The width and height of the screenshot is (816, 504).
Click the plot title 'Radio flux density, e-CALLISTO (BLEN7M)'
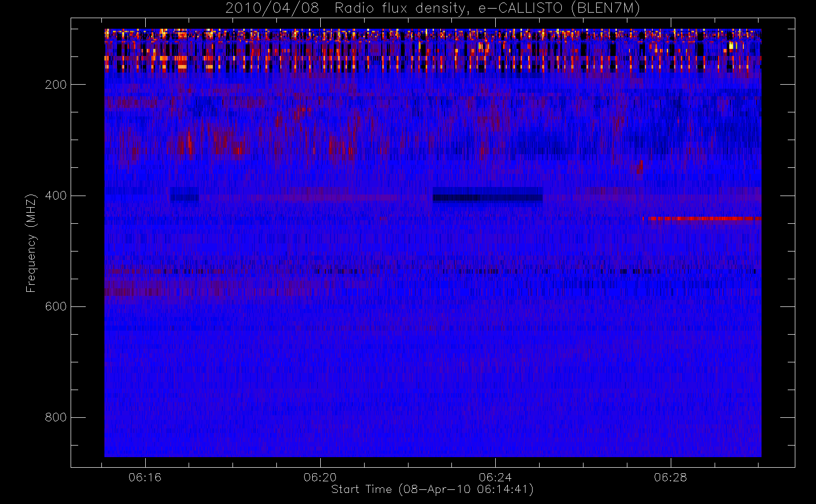coord(487,9)
